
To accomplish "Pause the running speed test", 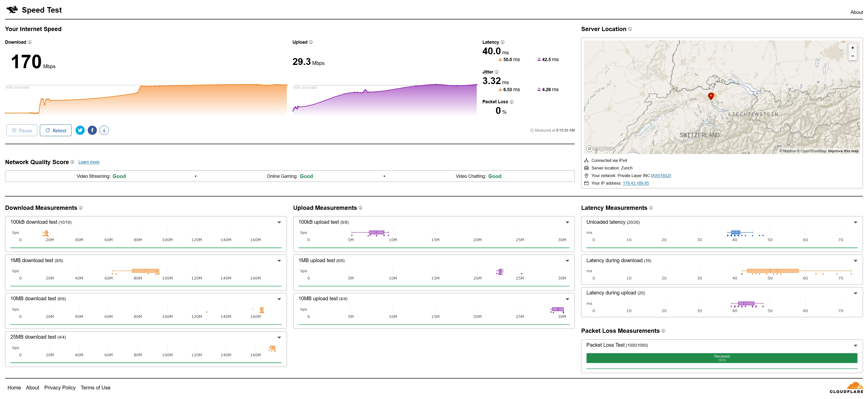I will tap(22, 131).
